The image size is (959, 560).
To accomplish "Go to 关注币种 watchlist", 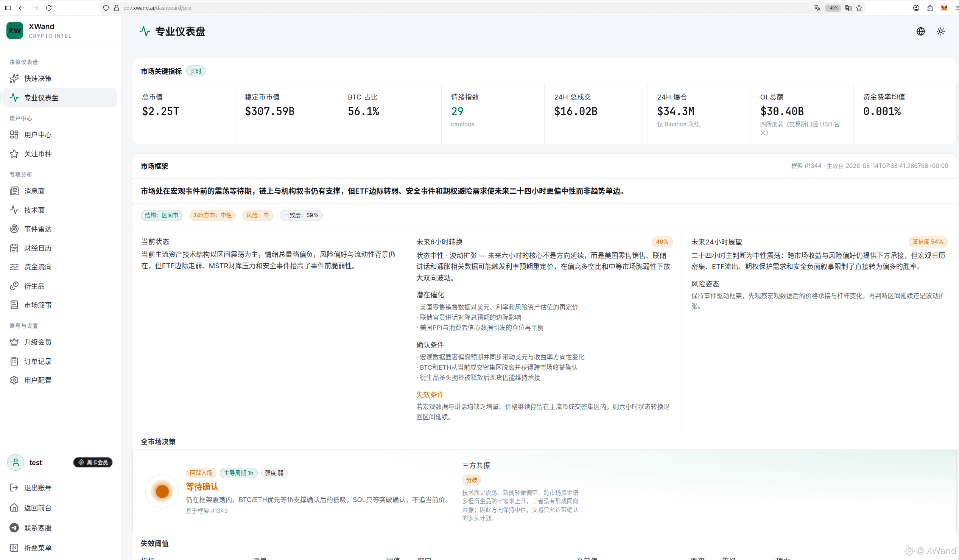I will (x=60, y=154).
